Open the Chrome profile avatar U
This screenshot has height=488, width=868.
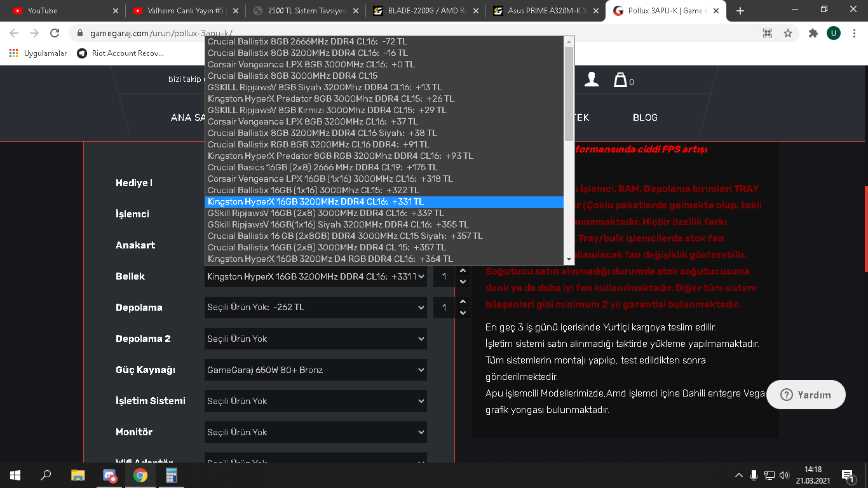pyautogui.click(x=834, y=33)
